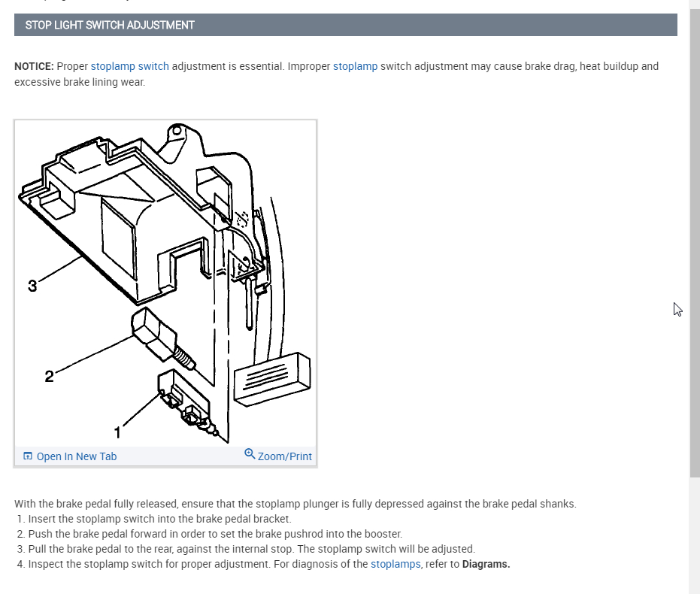This screenshot has height=594, width=700.
Task: Follow the 'stoplamp' link before 'switch adjustment may cause'
Action: [x=356, y=66]
